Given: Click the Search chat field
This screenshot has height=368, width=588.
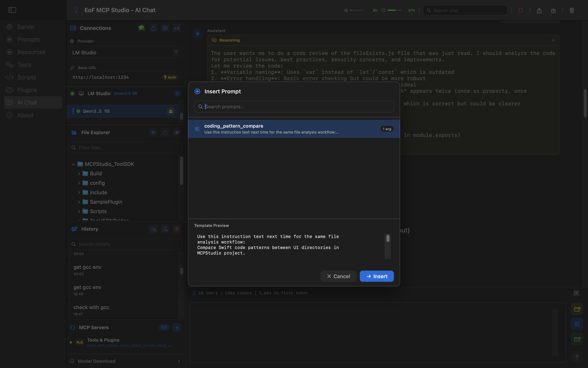Looking at the screenshot, I should (x=465, y=10).
